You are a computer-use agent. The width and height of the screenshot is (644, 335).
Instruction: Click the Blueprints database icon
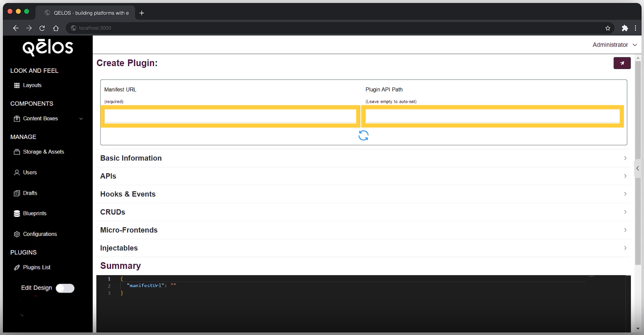(x=17, y=213)
